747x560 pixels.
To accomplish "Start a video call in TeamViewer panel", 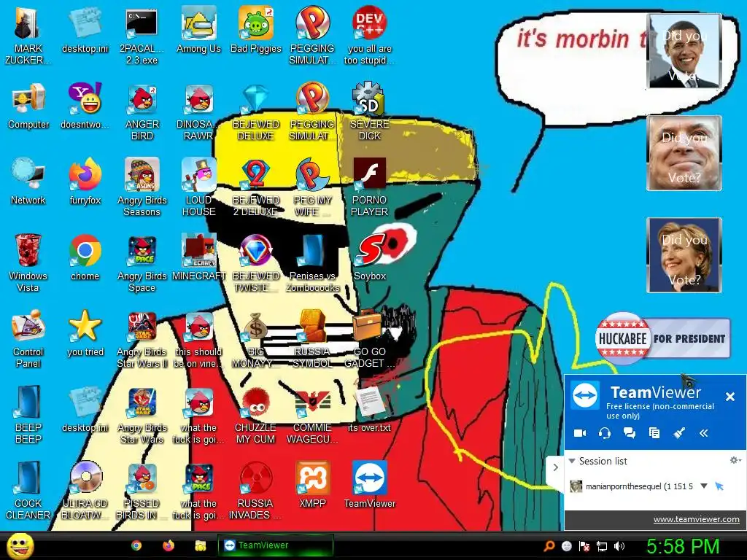I will [x=580, y=433].
